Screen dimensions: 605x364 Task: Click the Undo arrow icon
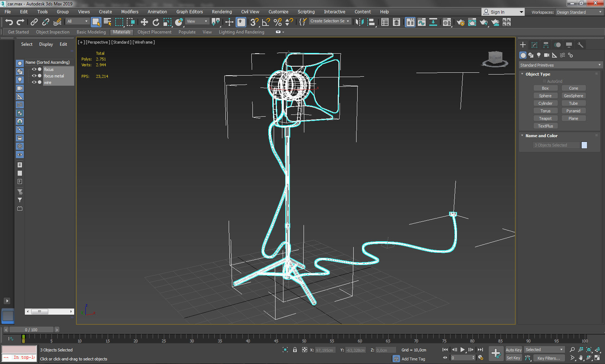pos(9,22)
